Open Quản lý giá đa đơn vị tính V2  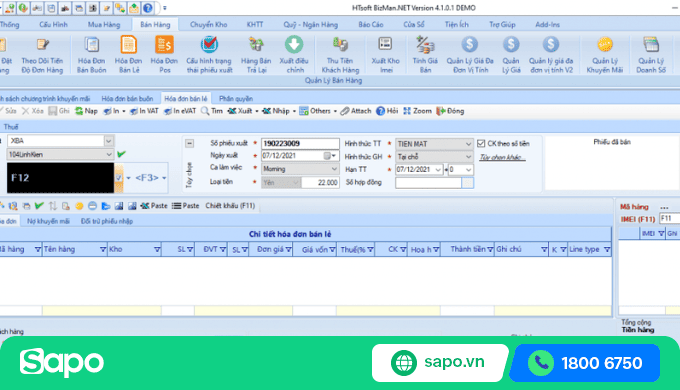(551, 55)
